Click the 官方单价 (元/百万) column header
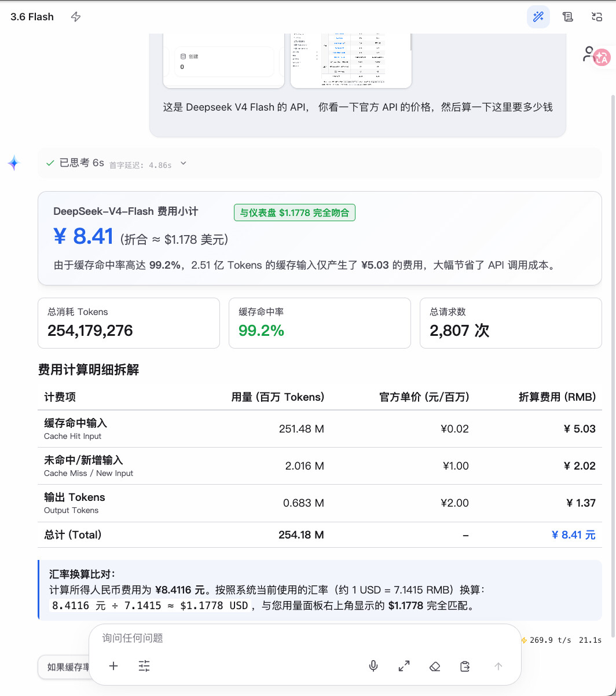The width and height of the screenshot is (616, 696). coord(424,397)
